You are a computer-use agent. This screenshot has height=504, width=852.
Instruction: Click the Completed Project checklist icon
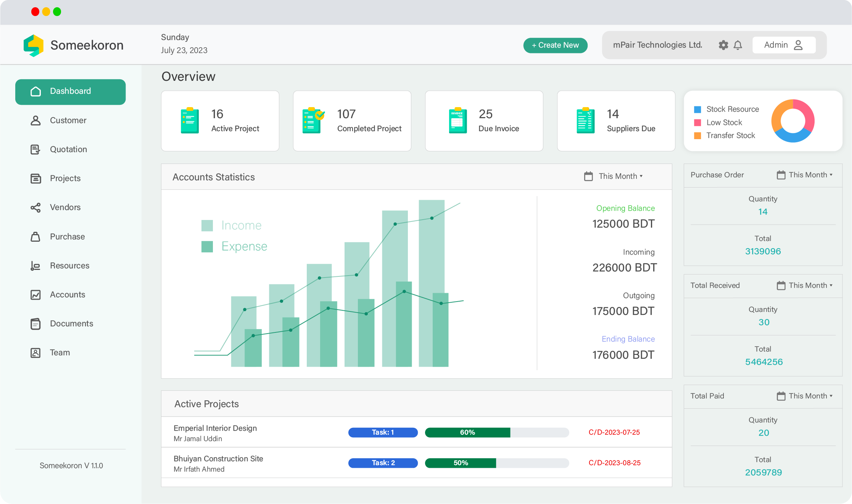coord(313,120)
